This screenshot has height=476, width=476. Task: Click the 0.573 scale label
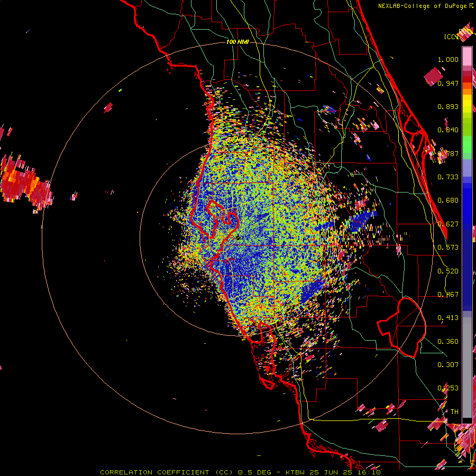click(x=448, y=248)
